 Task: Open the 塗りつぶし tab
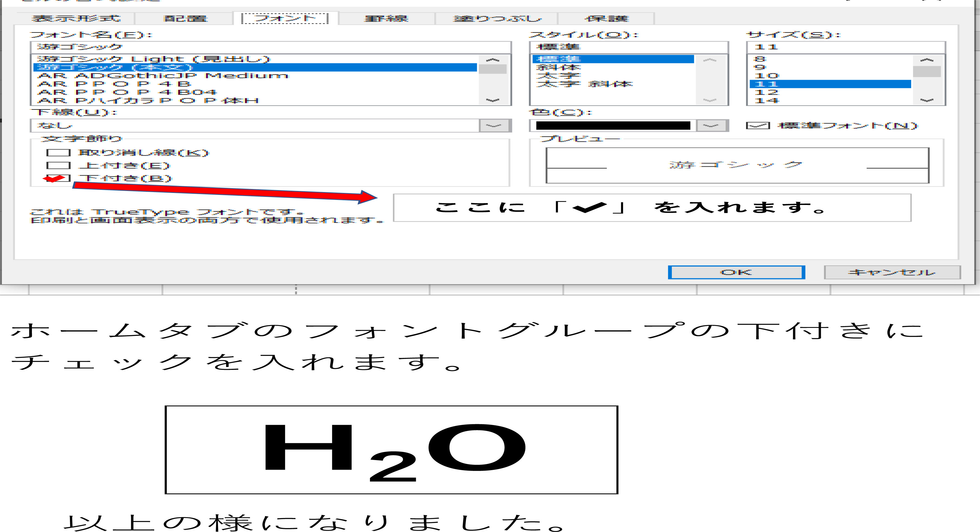click(x=497, y=18)
